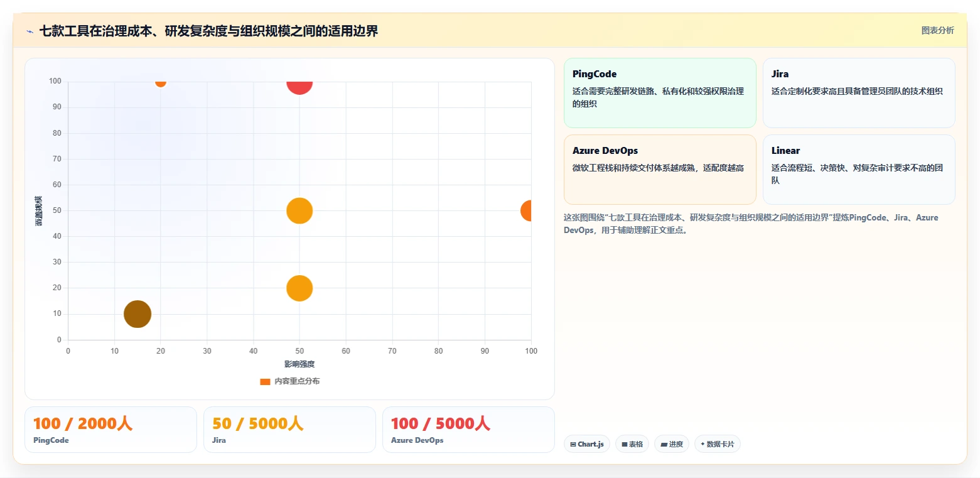Click the 影响强度 x-axis label
The image size is (980, 478).
coord(299,364)
